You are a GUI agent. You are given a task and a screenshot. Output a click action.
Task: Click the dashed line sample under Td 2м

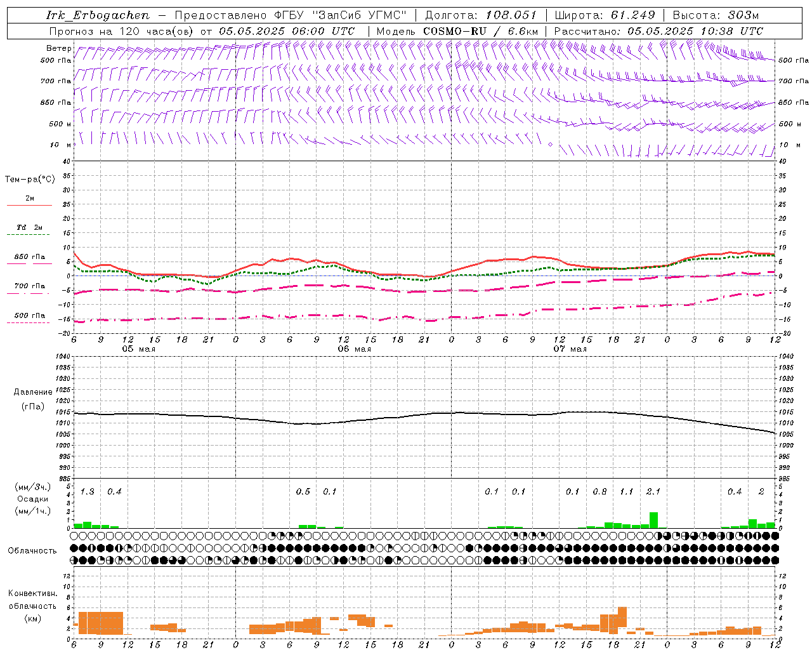point(28,235)
